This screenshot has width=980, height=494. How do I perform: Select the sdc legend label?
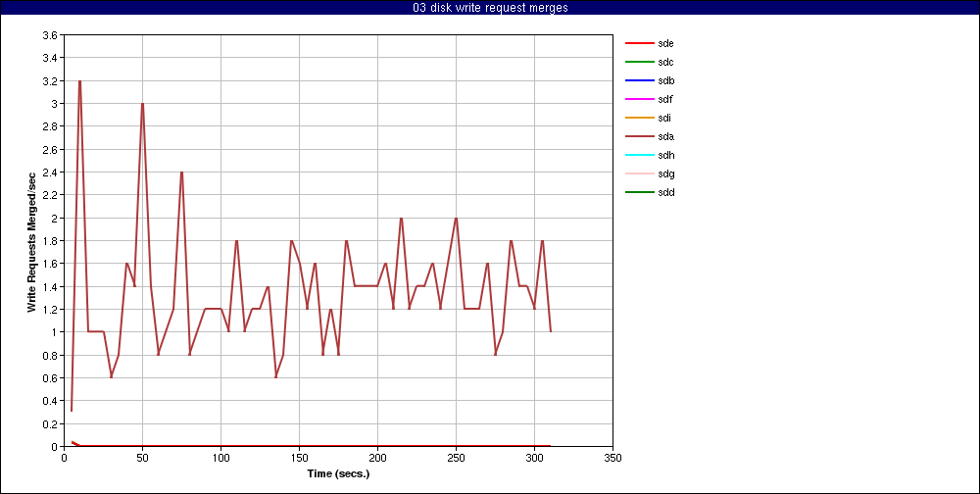pyautogui.click(x=665, y=62)
